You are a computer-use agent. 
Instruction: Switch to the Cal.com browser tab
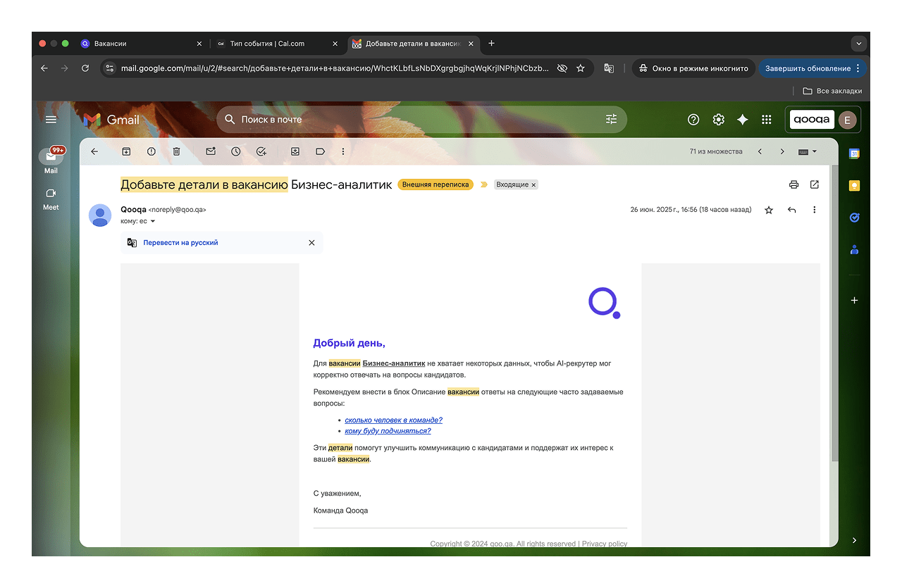(x=278, y=44)
